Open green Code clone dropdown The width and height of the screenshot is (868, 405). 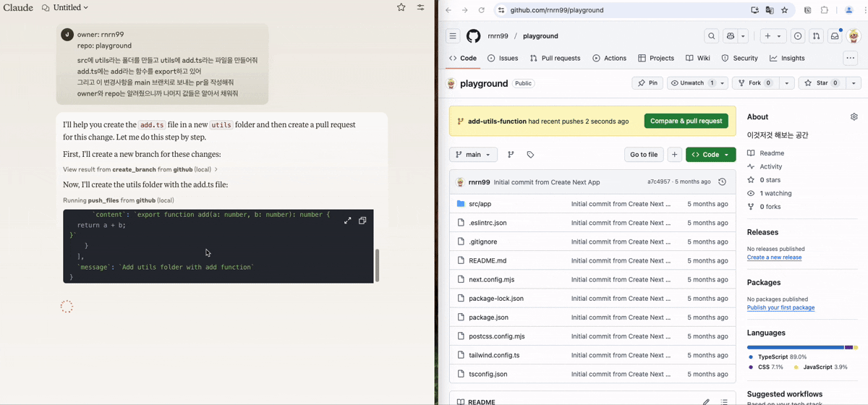[710, 155]
